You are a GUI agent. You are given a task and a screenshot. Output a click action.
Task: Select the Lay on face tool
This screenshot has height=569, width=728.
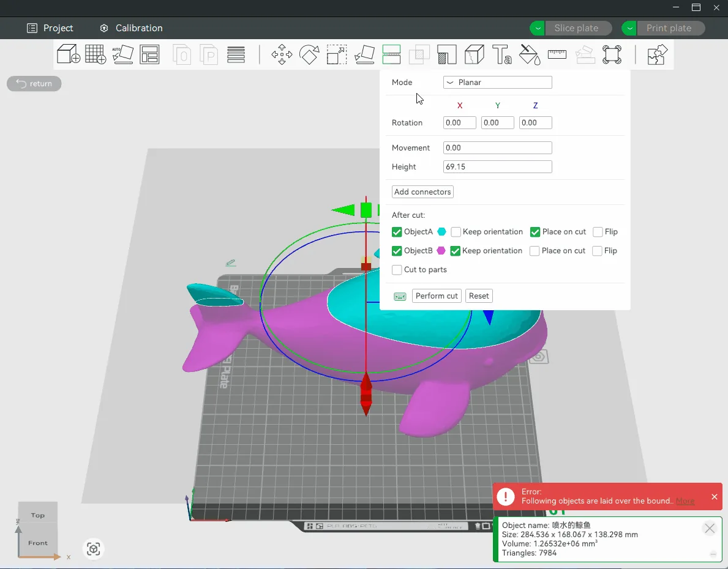click(364, 54)
